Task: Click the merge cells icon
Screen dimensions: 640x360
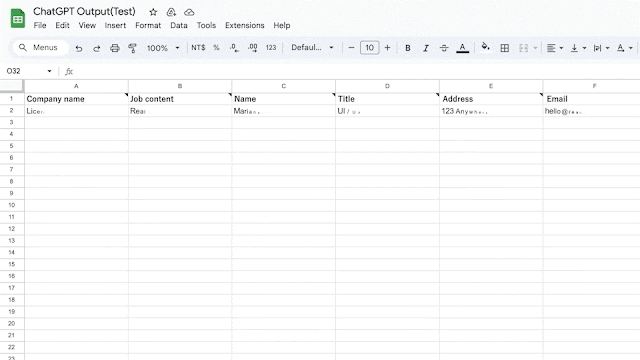Action: (523, 48)
